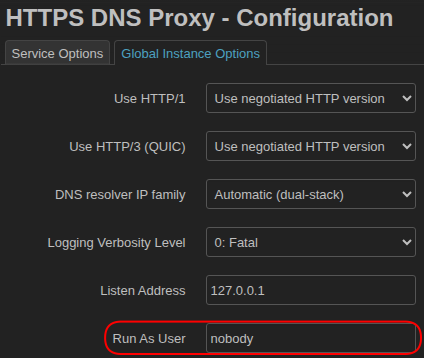
Task: Click the DNS resolver IP family label
Action: [x=120, y=195]
